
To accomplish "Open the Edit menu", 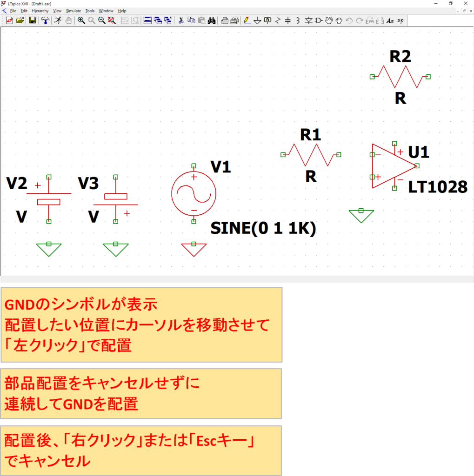I will [24, 11].
